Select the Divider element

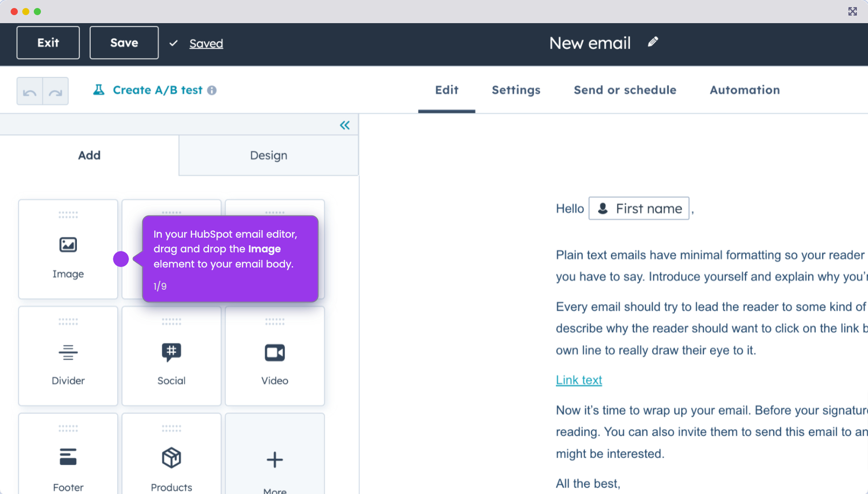(68, 356)
